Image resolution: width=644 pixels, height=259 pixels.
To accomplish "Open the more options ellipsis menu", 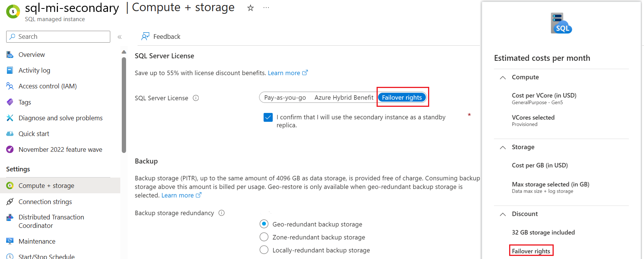I will pyautogui.click(x=266, y=8).
